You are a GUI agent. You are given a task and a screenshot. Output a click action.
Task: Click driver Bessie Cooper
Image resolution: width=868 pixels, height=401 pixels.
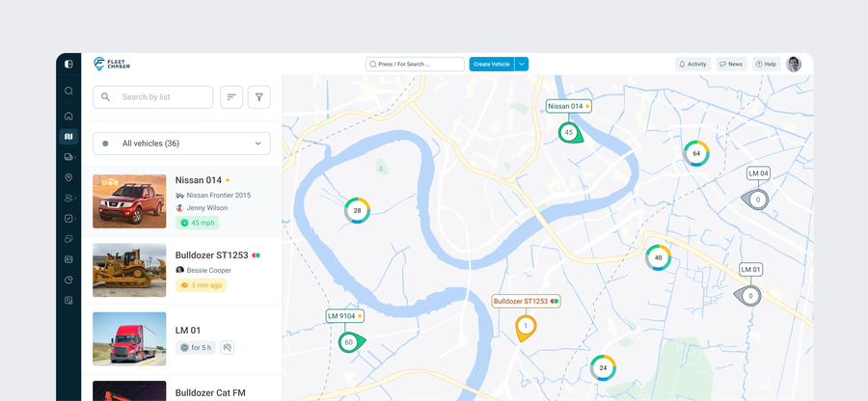click(x=208, y=271)
